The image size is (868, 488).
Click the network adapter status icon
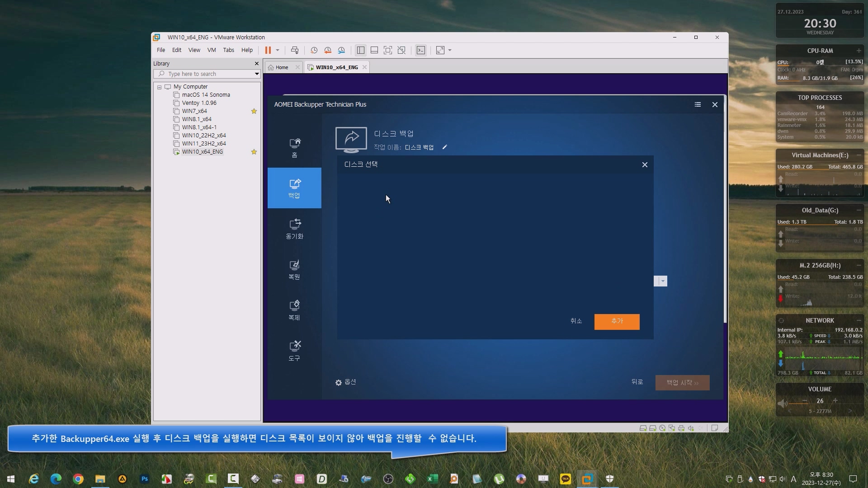pos(672,428)
